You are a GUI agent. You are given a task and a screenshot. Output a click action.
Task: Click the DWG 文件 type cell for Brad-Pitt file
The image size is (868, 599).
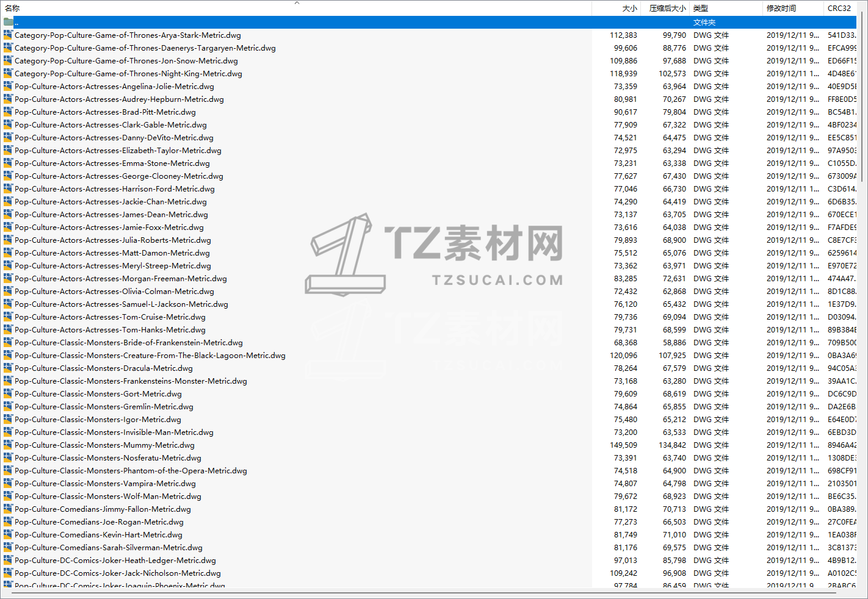click(711, 112)
